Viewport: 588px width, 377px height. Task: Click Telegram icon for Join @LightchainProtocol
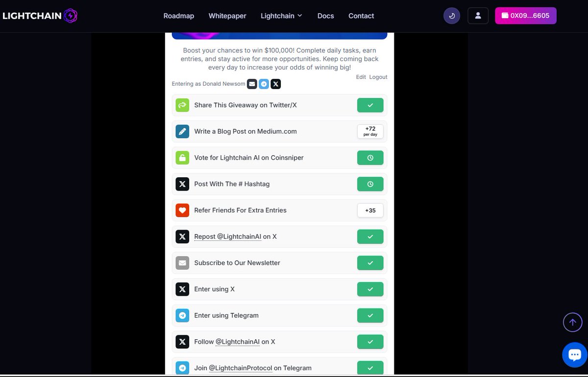pos(182,368)
